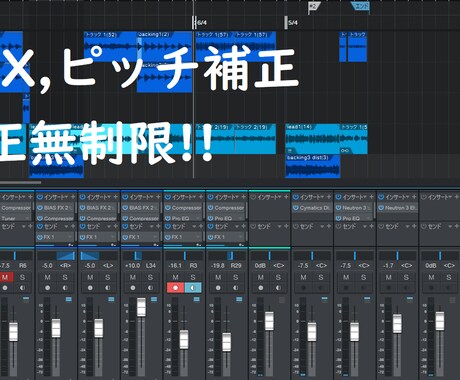Bypass Pro EQ on the -19.8 R29 channel
460x380 pixels.
click(210, 218)
